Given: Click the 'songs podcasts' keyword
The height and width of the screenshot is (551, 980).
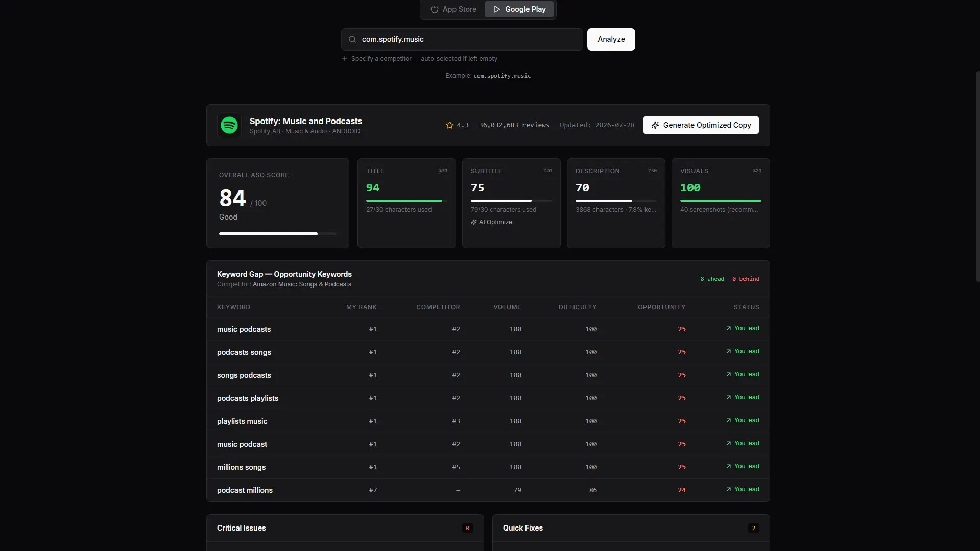Looking at the screenshot, I should (x=244, y=375).
